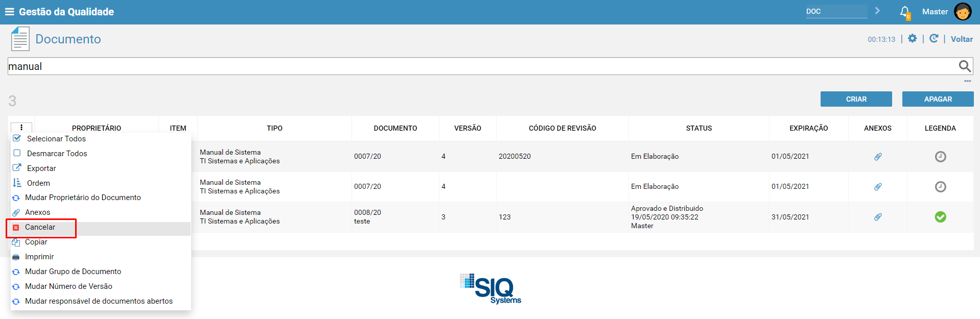Click the ANEXOS column header
The image size is (980, 319).
[x=877, y=128]
